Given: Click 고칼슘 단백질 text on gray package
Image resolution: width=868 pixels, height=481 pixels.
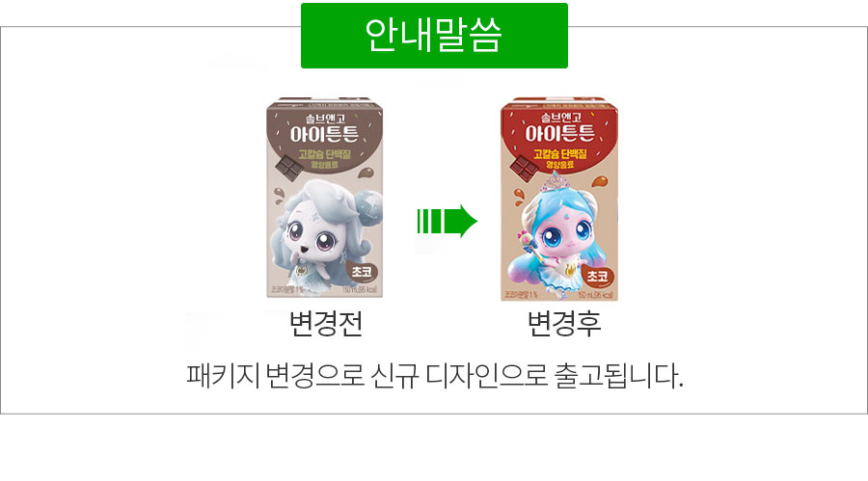Looking at the screenshot, I should coord(324,154).
